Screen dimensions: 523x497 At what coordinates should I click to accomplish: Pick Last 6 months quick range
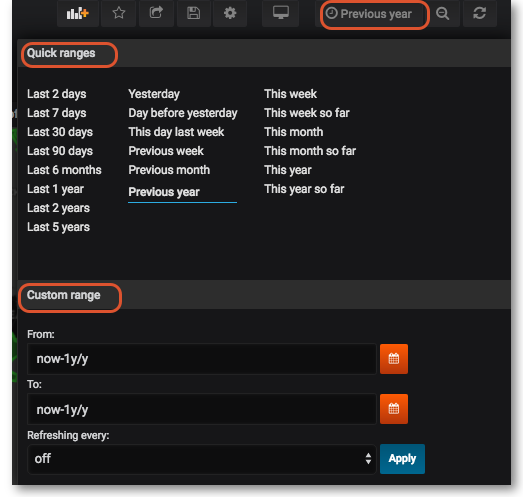(x=64, y=170)
